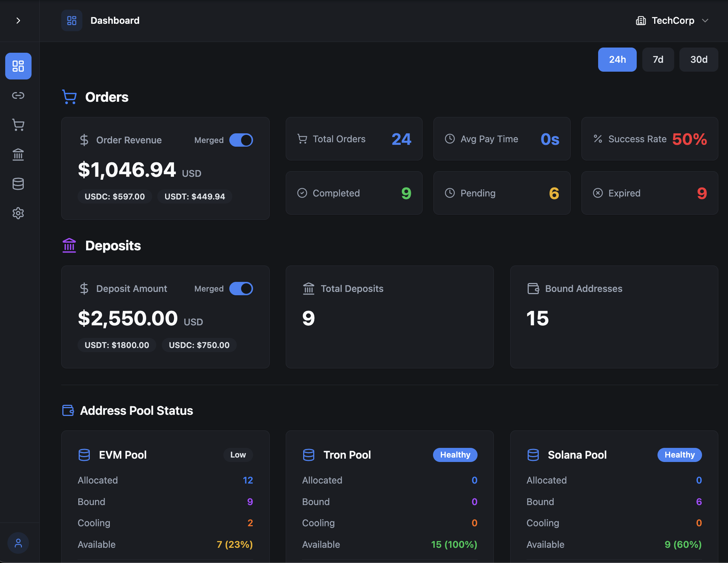Click the USDT: $1800.00 chip under Deposit Amount
This screenshot has height=563, width=728.
click(x=117, y=345)
